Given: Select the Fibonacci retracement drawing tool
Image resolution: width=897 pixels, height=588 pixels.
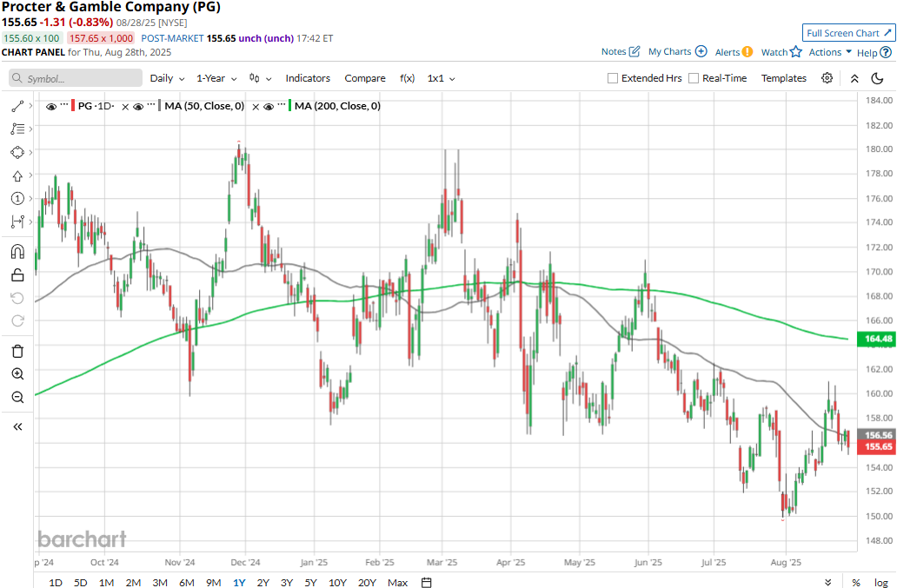Looking at the screenshot, I should (17, 129).
